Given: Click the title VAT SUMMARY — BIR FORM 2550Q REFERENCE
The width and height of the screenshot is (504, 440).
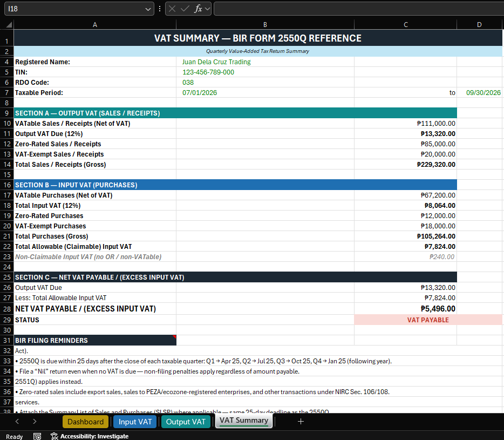Looking at the screenshot, I should click(x=258, y=38).
